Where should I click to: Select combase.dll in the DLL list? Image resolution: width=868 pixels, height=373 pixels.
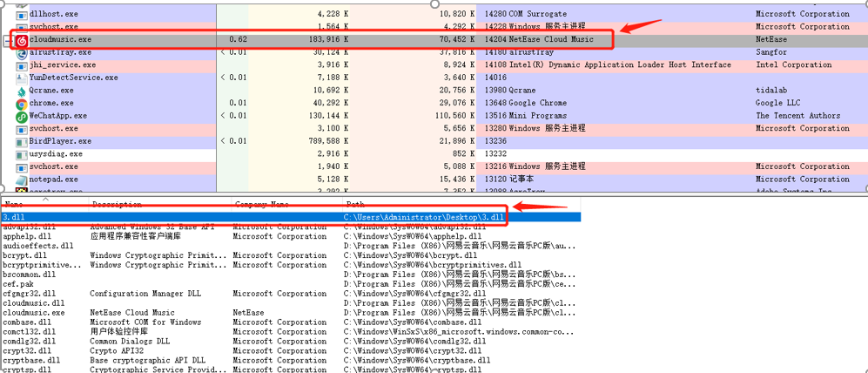pyautogui.click(x=27, y=322)
